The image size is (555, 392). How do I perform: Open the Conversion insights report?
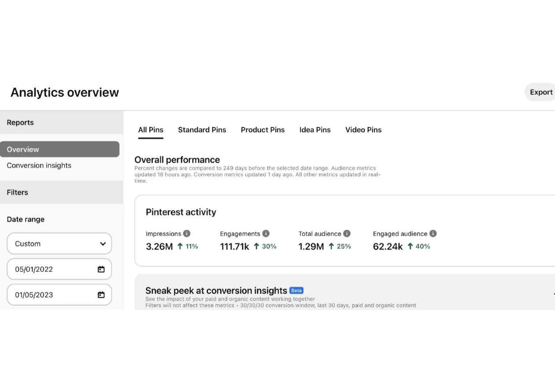click(39, 165)
